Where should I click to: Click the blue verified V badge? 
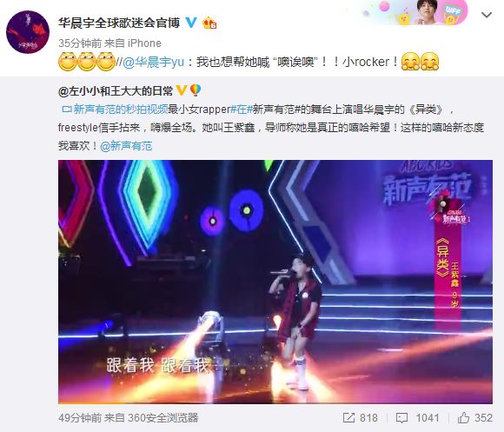coord(191,23)
